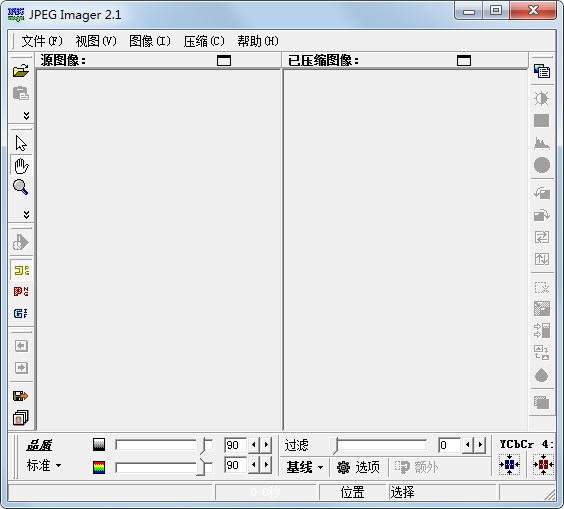Image resolution: width=564 pixels, height=509 pixels.
Task: Click the luminance quality slider
Action: click(164, 445)
